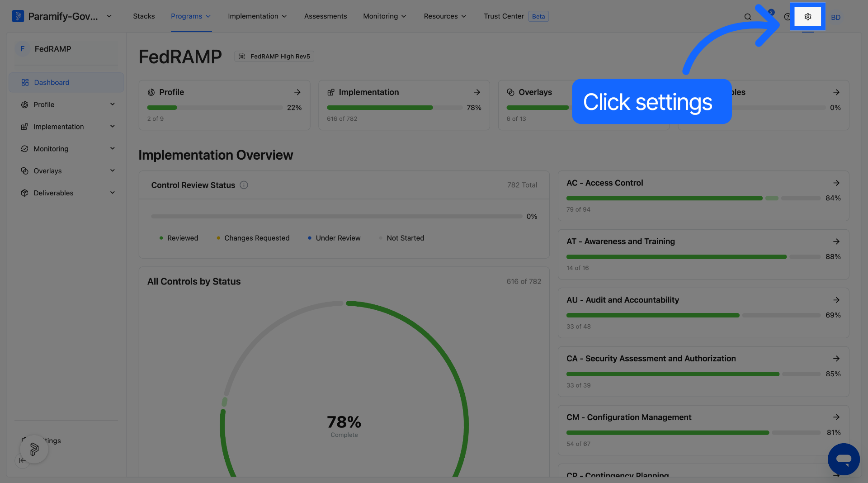Click the '79 of 94' text
This screenshot has width=868, height=483.
click(x=578, y=209)
